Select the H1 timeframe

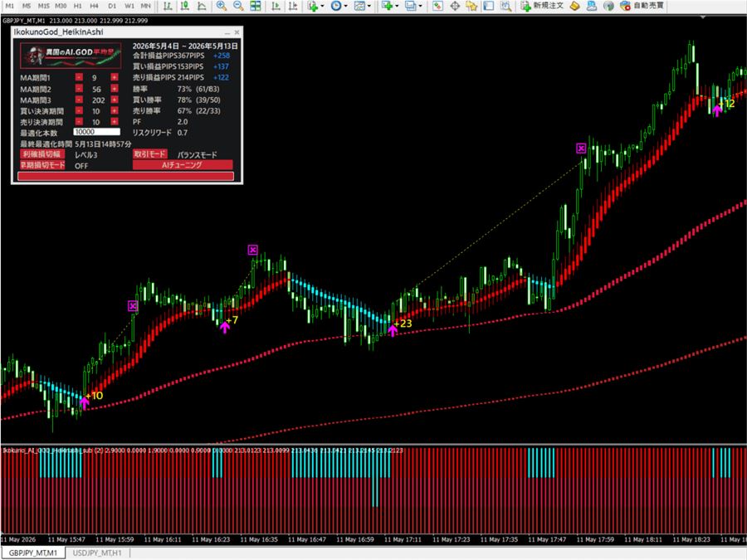coord(78,6)
